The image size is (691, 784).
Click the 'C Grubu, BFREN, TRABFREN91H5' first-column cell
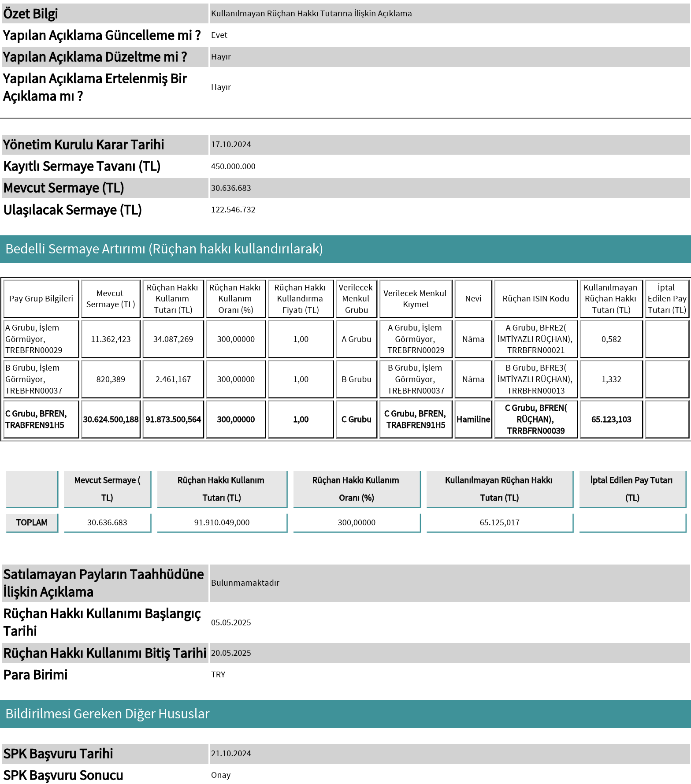pyautogui.click(x=41, y=420)
